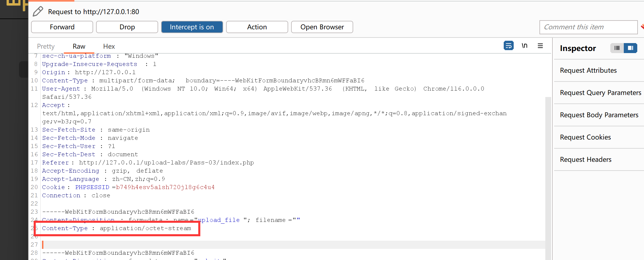Screen dimensions: 644x260
Task: Click the Accept-Language header line
Action: pos(103,179)
